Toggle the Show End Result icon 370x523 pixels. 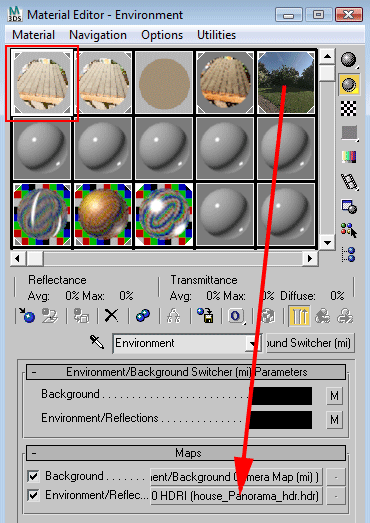point(299,316)
